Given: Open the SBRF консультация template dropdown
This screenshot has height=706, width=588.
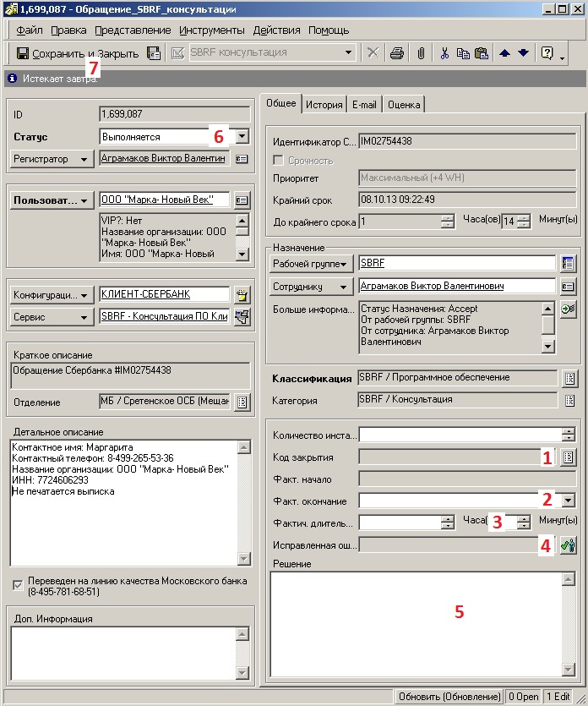Looking at the screenshot, I should tap(348, 52).
